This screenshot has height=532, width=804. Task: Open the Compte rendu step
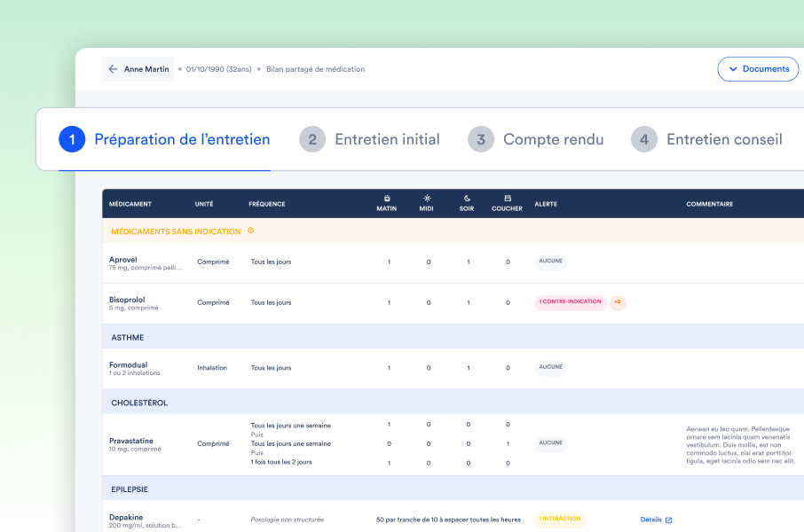(535, 139)
